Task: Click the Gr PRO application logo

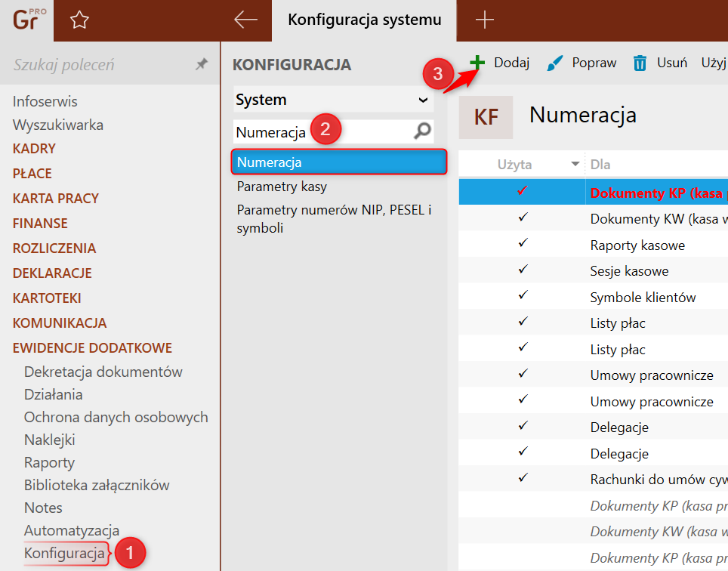Action: tap(29, 20)
